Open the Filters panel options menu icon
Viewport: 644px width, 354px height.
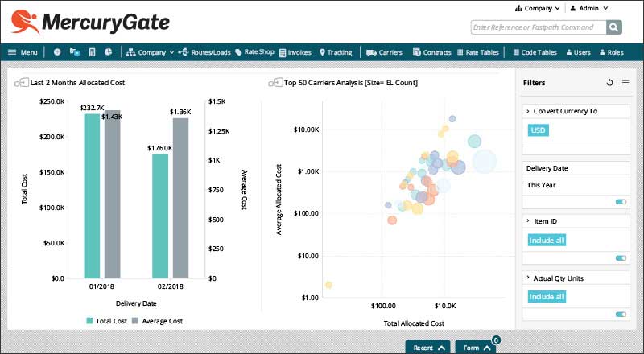click(x=625, y=83)
